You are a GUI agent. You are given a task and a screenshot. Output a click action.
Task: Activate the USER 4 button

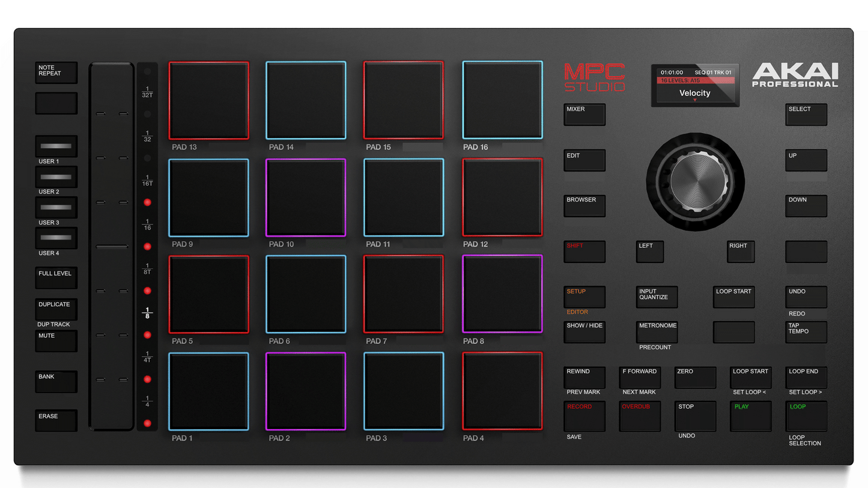click(56, 238)
